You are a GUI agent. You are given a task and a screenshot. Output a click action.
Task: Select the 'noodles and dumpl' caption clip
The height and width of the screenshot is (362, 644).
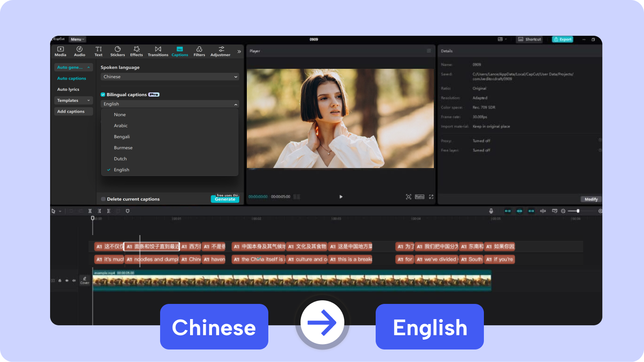[x=152, y=259]
